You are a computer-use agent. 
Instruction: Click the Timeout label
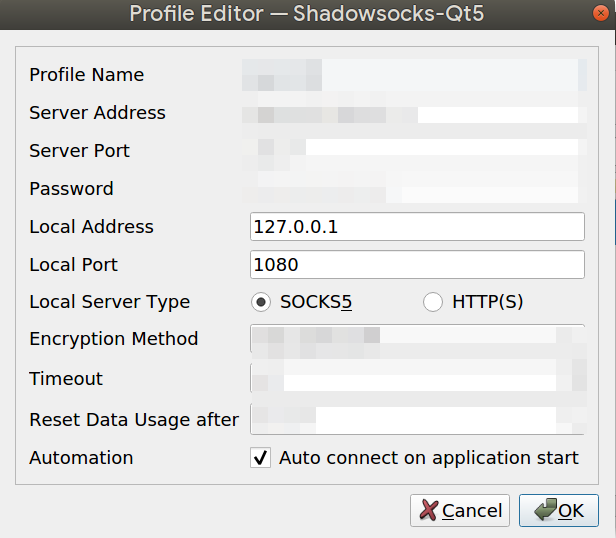[x=66, y=379]
